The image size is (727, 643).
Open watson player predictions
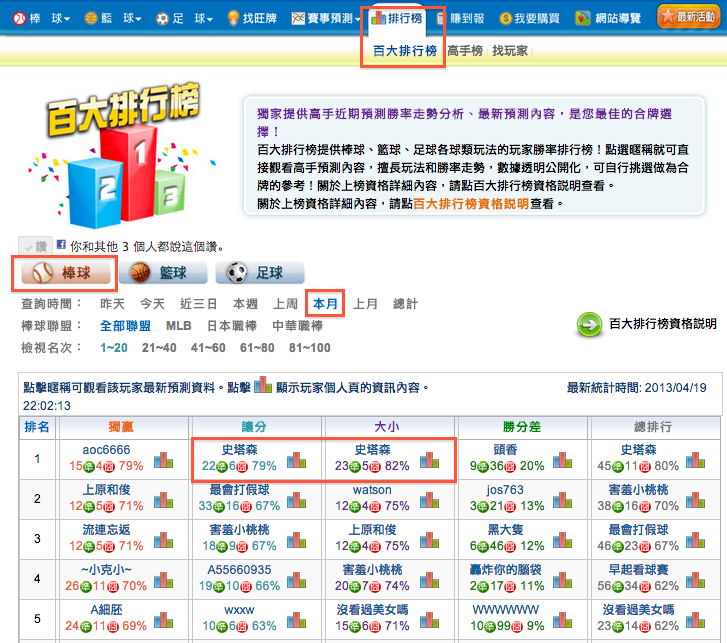(372, 490)
